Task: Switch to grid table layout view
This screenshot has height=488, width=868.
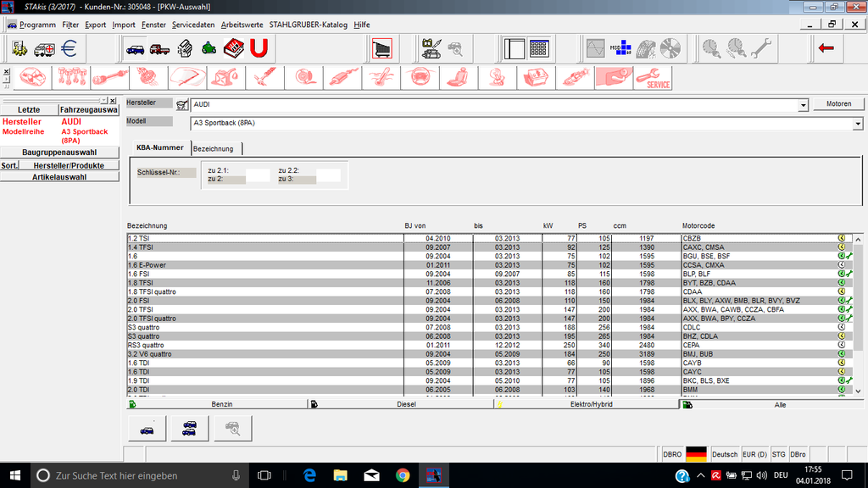Action: click(x=538, y=48)
